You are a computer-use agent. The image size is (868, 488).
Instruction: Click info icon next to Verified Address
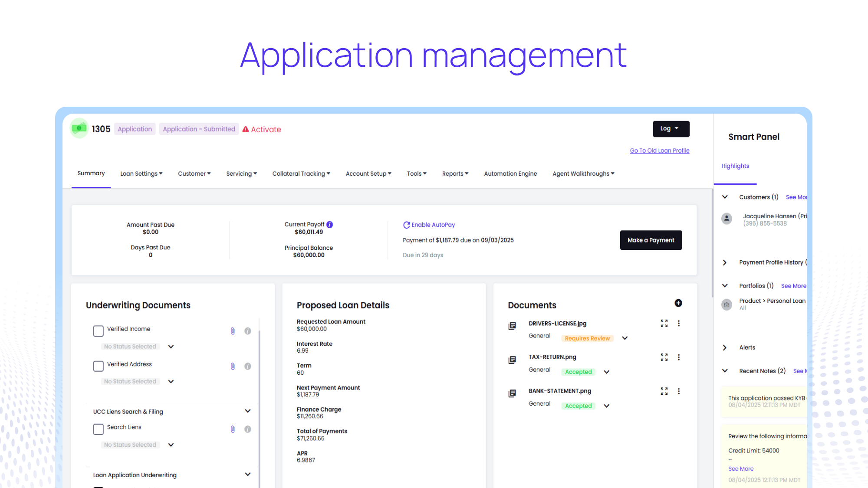(247, 366)
